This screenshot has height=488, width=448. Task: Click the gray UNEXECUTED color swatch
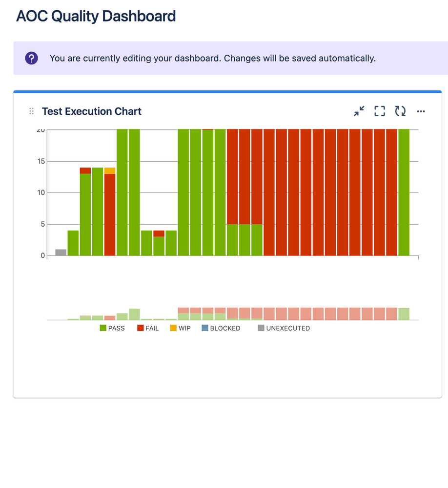pos(261,328)
